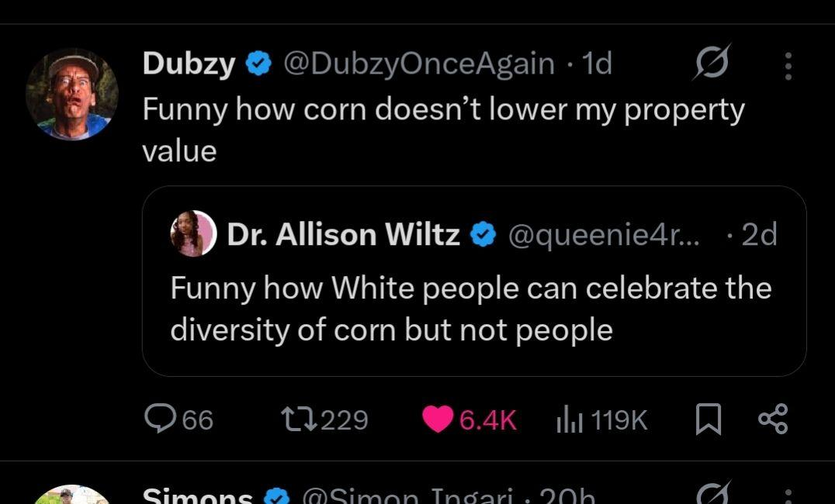Click Dr. Allison Wiltz's verified badge
Screen dimensions: 835x504
click(484, 233)
